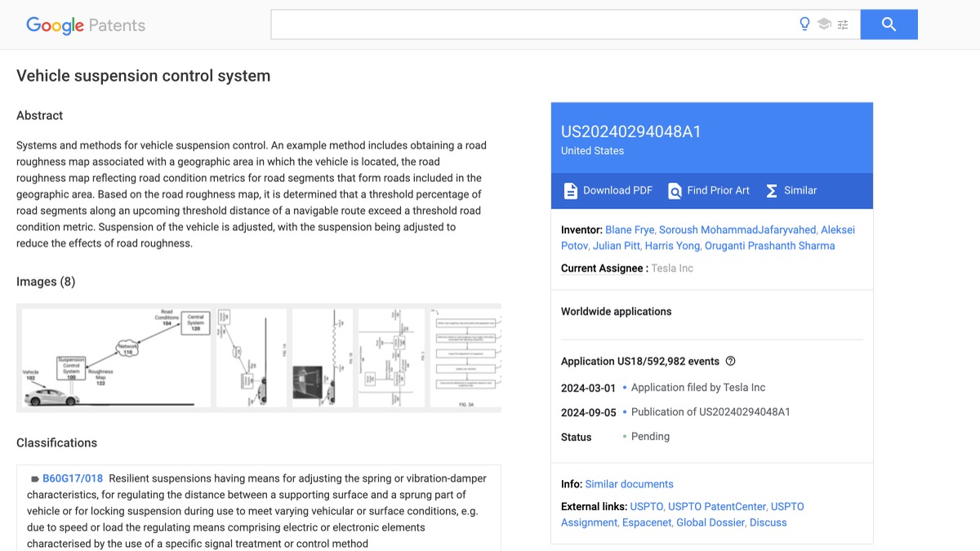
Task: Open USPTO PatentCenter external link
Action: (x=717, y=506)
